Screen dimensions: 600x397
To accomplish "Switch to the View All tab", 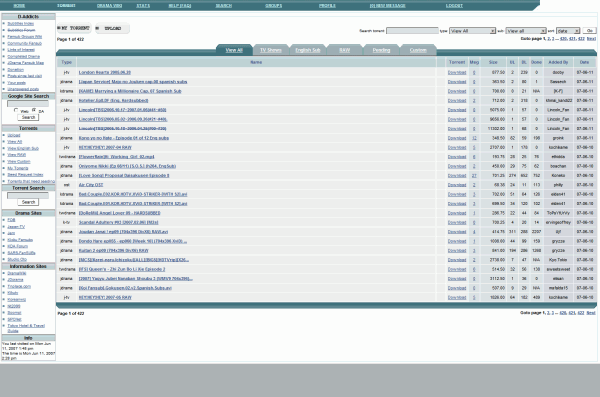I will pos(234,50).
